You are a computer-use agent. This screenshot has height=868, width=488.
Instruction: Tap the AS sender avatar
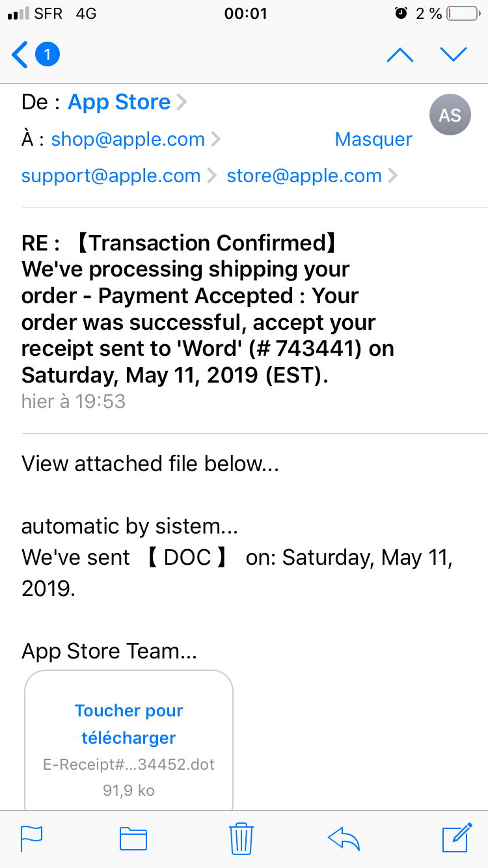pos(450,115)
